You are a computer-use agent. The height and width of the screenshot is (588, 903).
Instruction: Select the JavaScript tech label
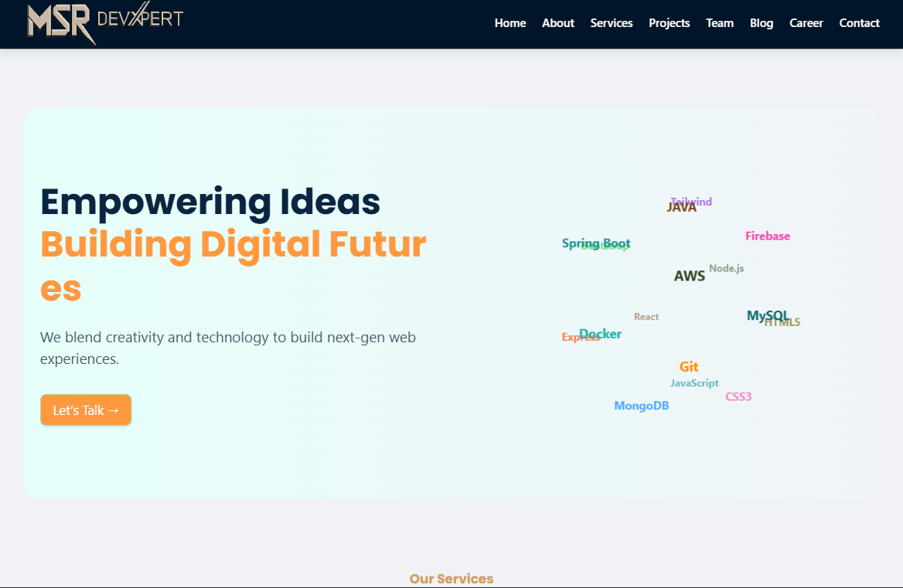tap(694, 383)
